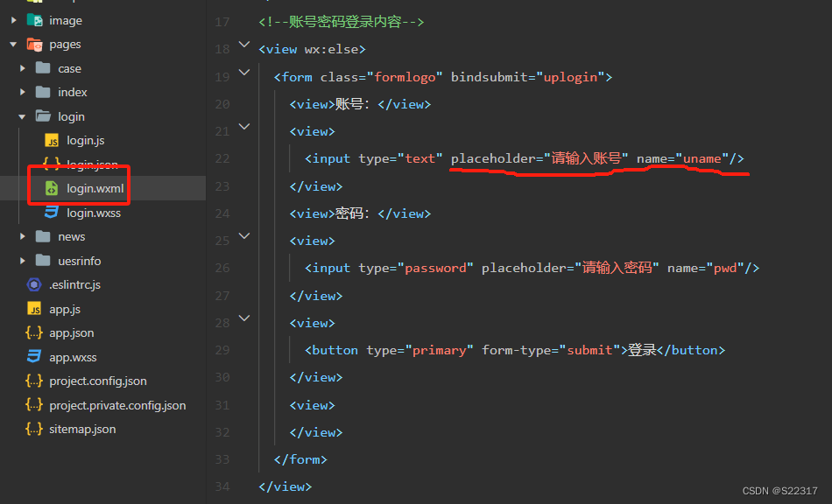The height and width of the screenshot is (504, 832).
Task: Click the project.private.config.json braces icon
Action: (x=34, y=405)
